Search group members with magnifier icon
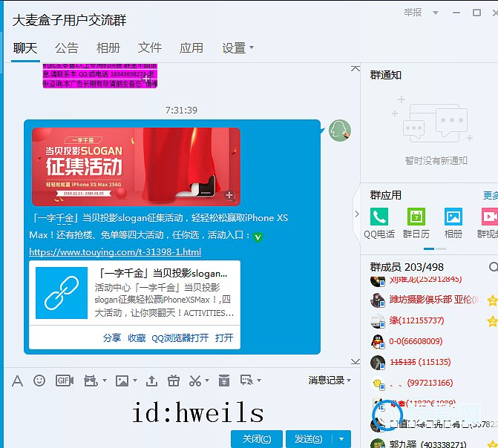Viewport: 498px width, 448px height. point(494,267)
